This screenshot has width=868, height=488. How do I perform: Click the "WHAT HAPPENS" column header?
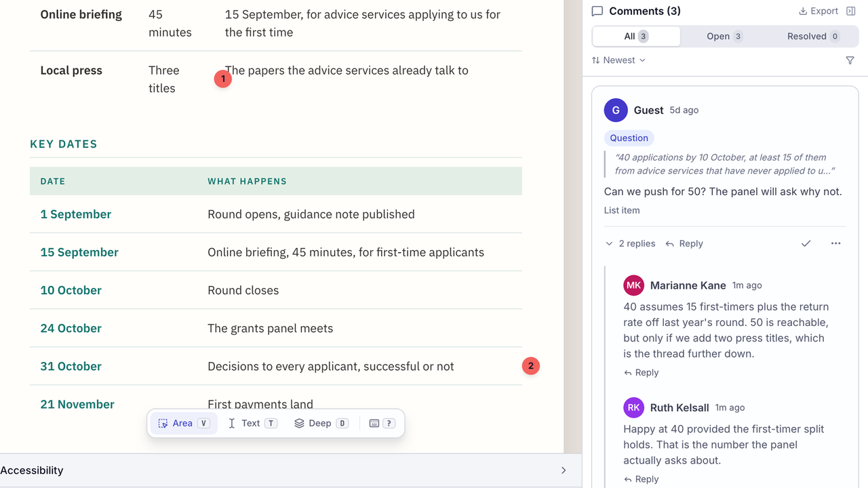(x=247, y=181)
